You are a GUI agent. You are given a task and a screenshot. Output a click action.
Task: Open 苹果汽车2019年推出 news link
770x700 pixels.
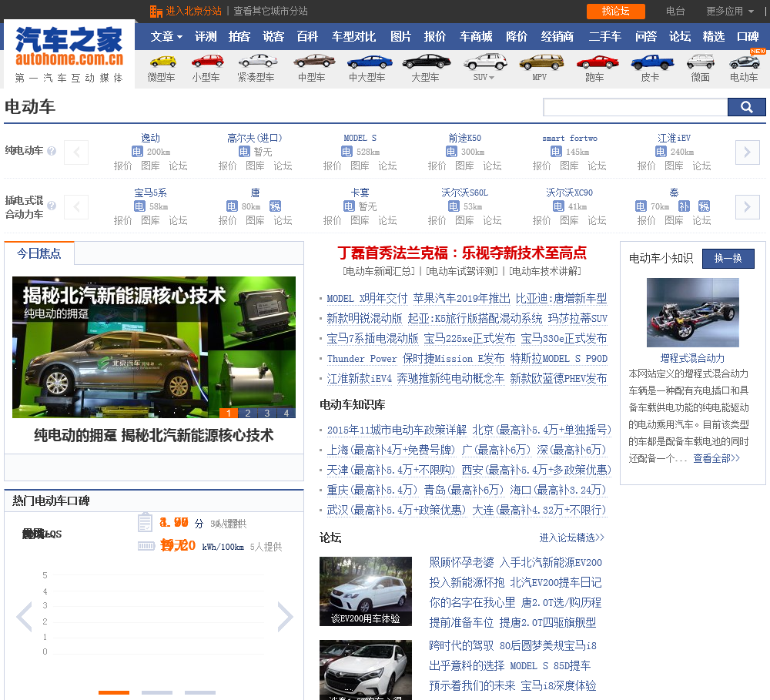(x=461, y=298)
